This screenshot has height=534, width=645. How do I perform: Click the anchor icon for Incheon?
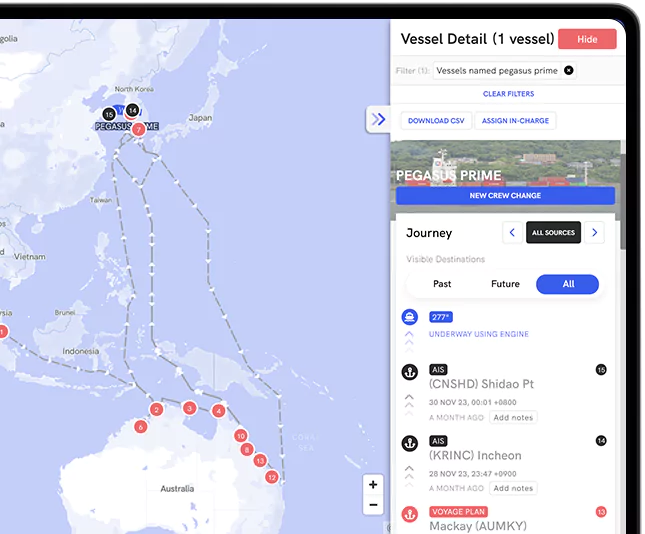[x=409, y=442]
